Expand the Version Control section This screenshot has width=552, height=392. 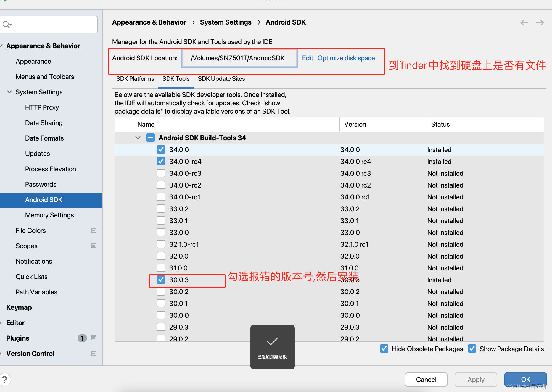(x=1, y=354)
